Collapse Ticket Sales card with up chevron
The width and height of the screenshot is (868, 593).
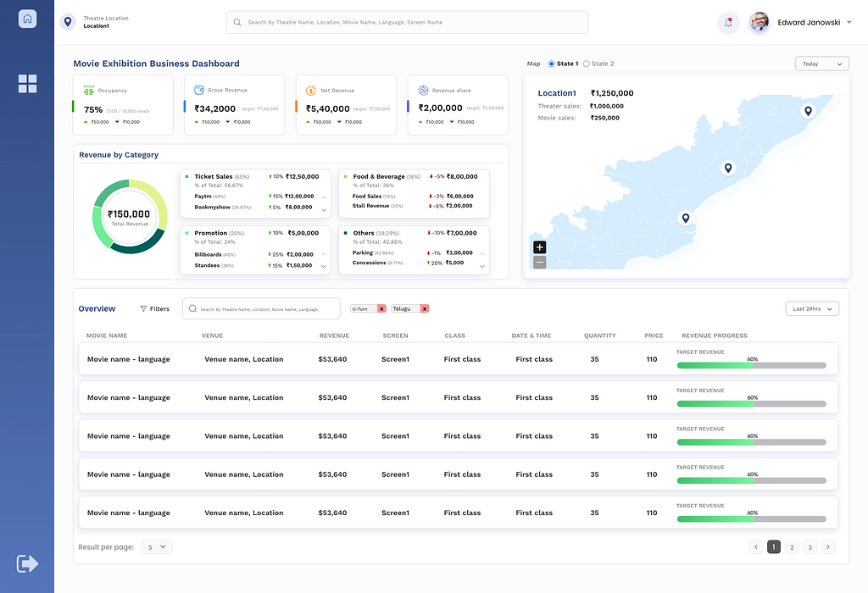tap(324, 197)
